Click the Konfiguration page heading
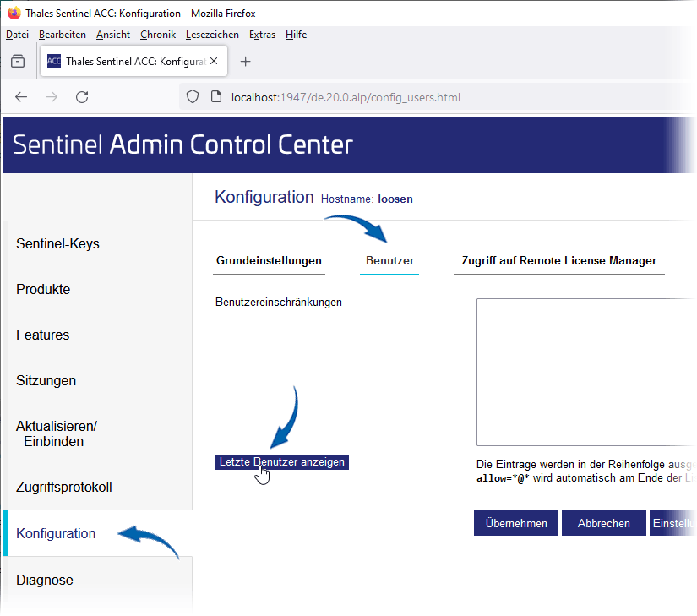The image size is (697, 616). tap(264, 197)
